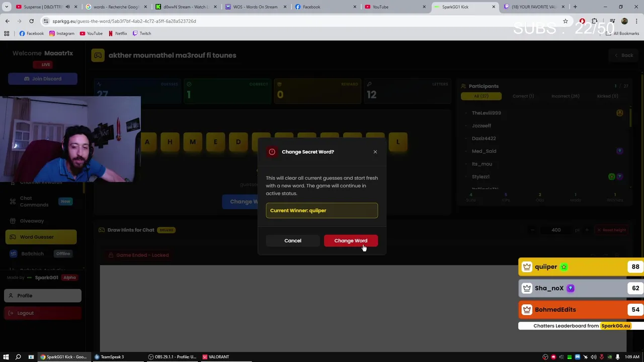Open the Instagram bookmark
The height and width of the screenshot is (362, 644).
click(61, 33)
